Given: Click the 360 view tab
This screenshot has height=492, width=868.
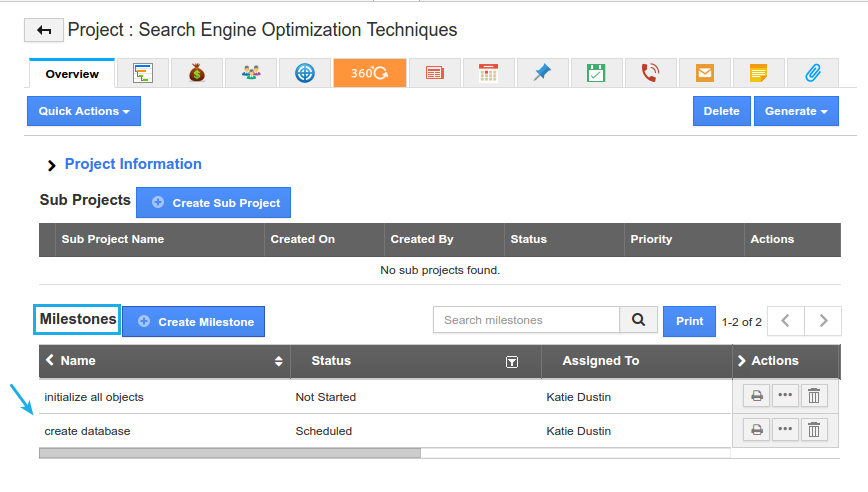Looking at the screenshot, I should tap(369, 73).
